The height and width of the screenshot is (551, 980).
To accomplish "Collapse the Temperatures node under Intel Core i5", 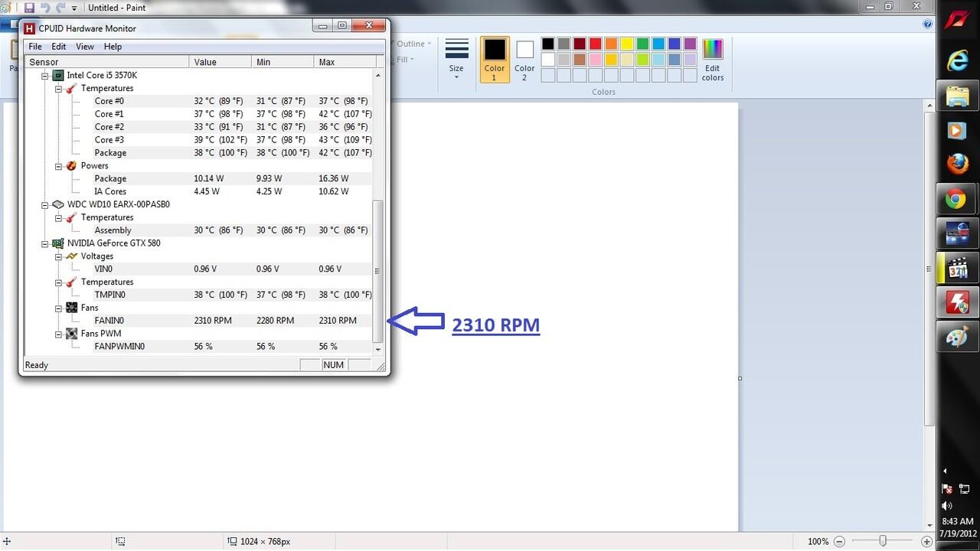I will (x=59, y=89).
